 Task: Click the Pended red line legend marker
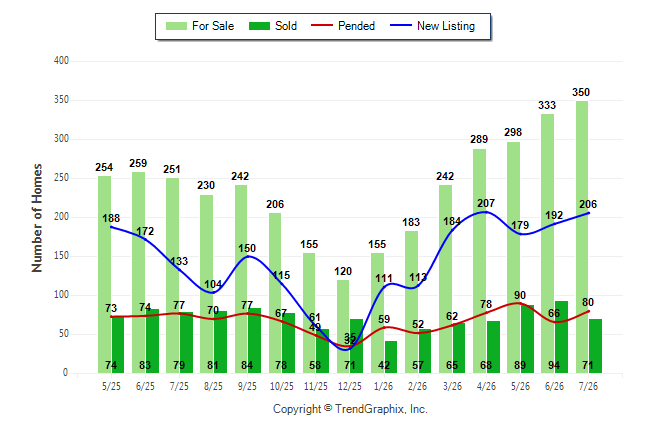point(321,25)
